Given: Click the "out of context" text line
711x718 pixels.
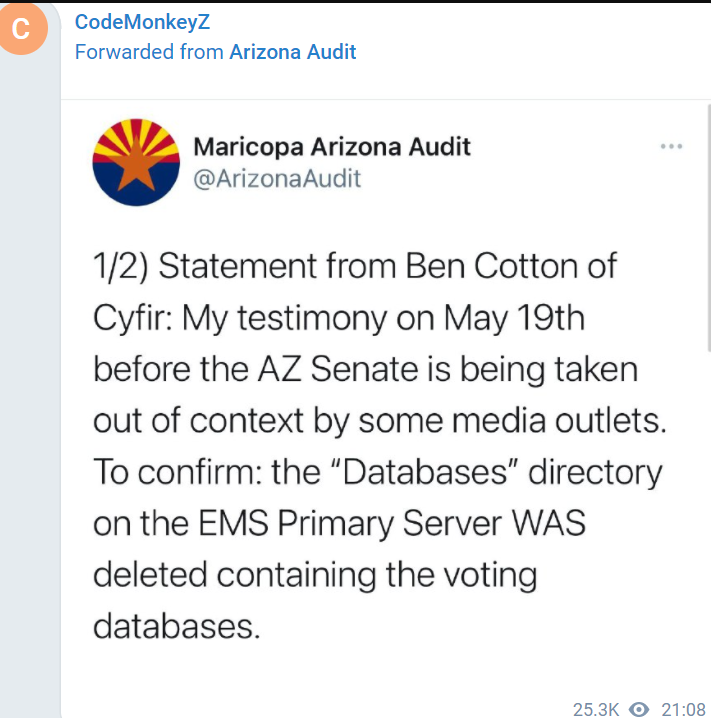Looking at the screenshot, I should click(x=380, y=420).
